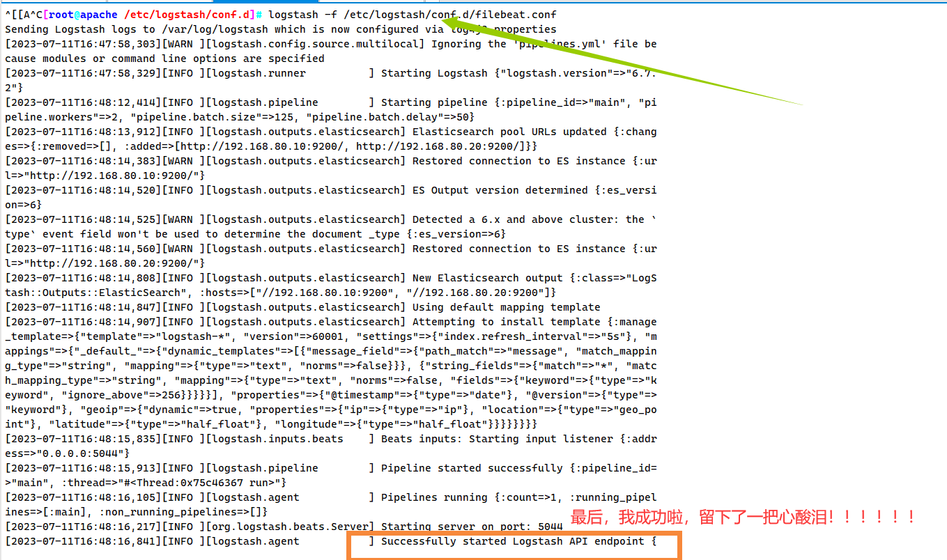Click 'Successfully started Logstash API endpoint' message
947x560 pixels.
coord(513,541)
